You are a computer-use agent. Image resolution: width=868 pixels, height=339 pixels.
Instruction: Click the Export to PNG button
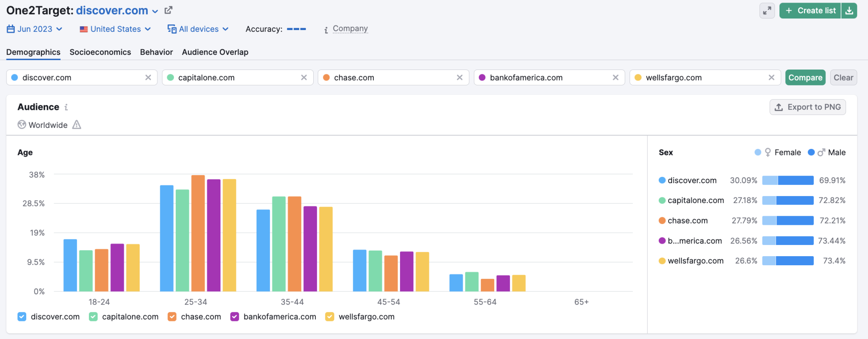(x=807, y=107)
